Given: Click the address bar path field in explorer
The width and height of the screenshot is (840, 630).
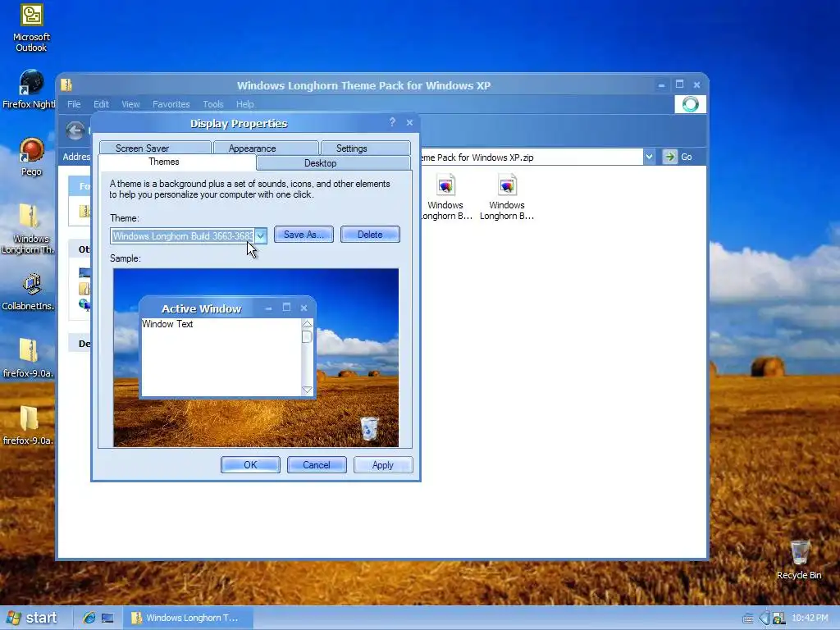Looking at the screenshot, I should pyautogui.click(x=532, y=157).
